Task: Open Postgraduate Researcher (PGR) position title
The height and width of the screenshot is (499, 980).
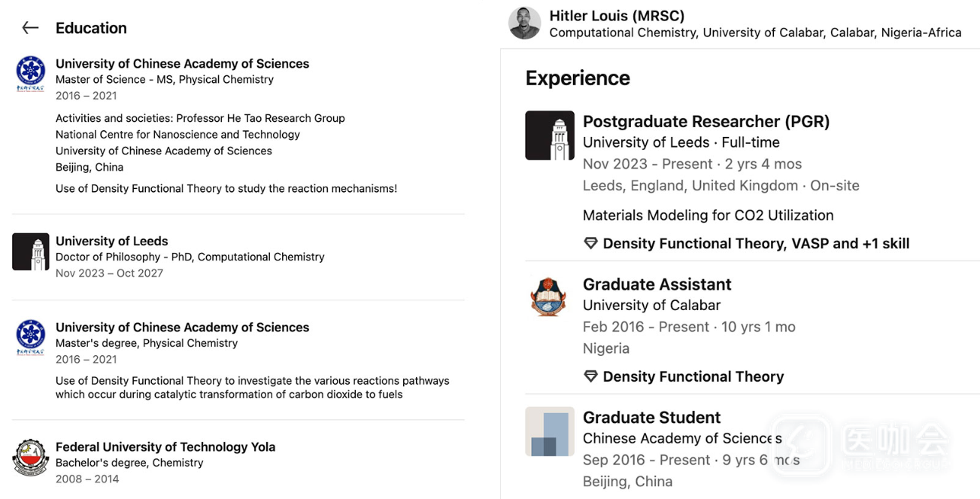Action: click(x=706, y=121)
